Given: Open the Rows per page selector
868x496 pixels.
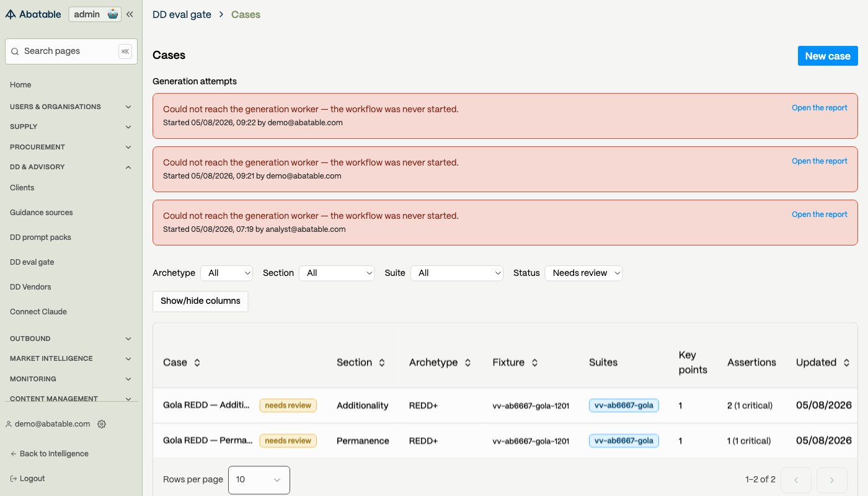Looking at the screenshot, I should click(259, 480).
